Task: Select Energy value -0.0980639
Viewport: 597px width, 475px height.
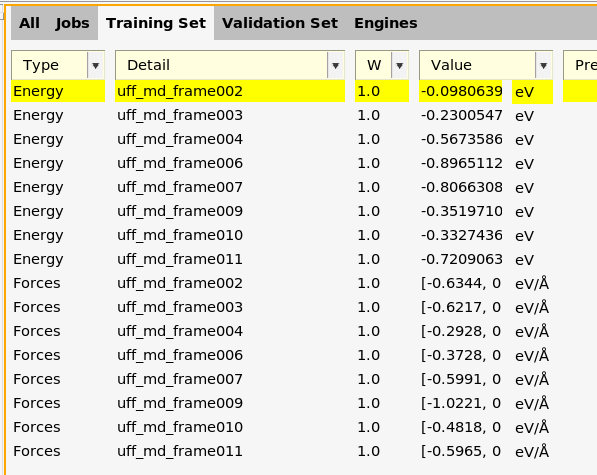Action: point(461,91)
